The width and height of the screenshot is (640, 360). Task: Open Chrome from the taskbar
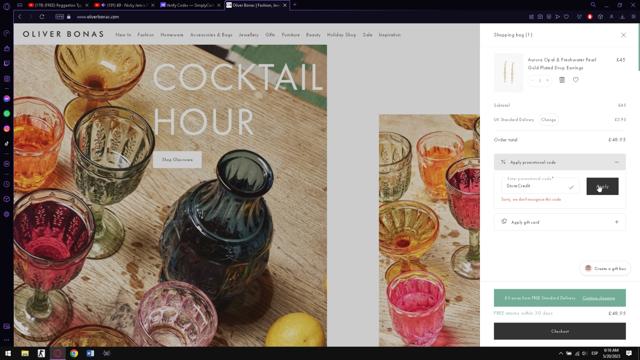[74, 353]
